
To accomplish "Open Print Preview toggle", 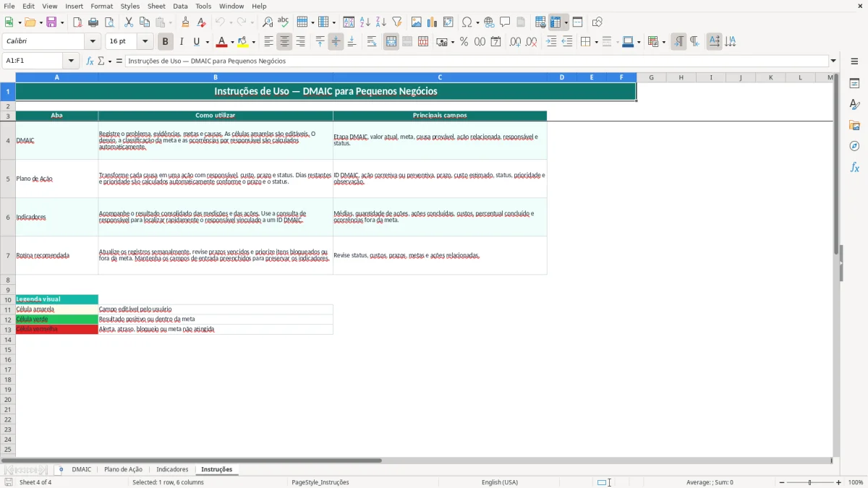I will click(x=109, y=22).
